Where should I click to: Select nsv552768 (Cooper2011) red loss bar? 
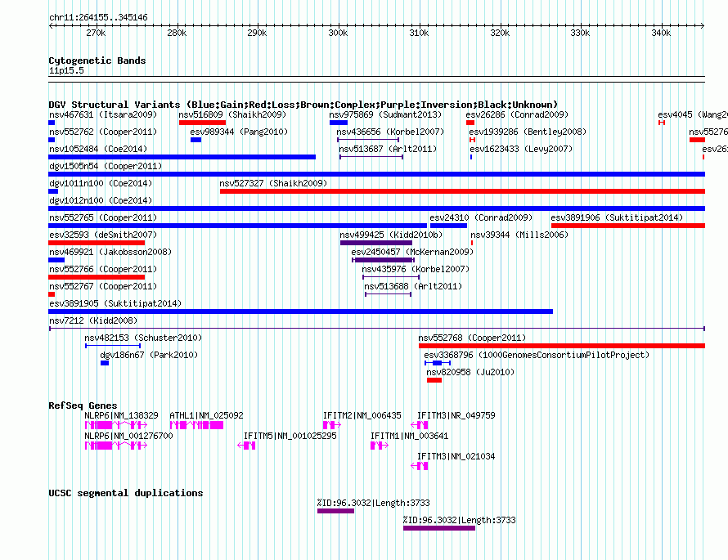pos(562,346)
